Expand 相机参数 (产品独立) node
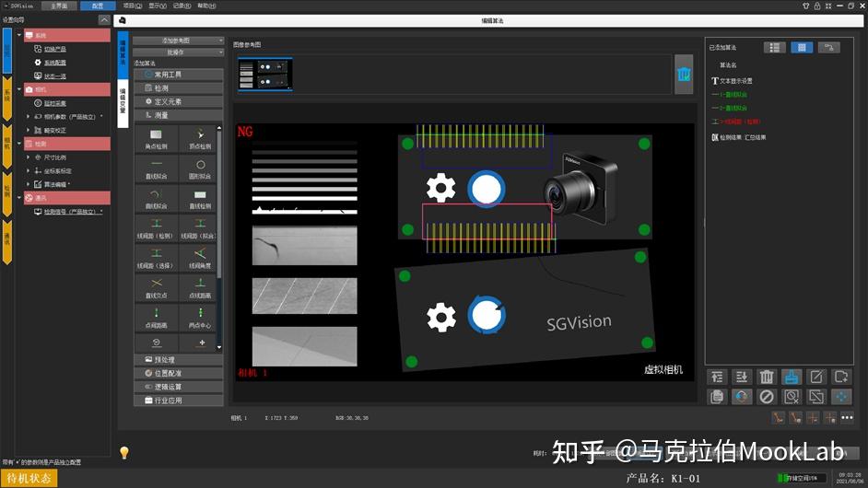This screenshot has width=868, height=488. pos(29,117)
